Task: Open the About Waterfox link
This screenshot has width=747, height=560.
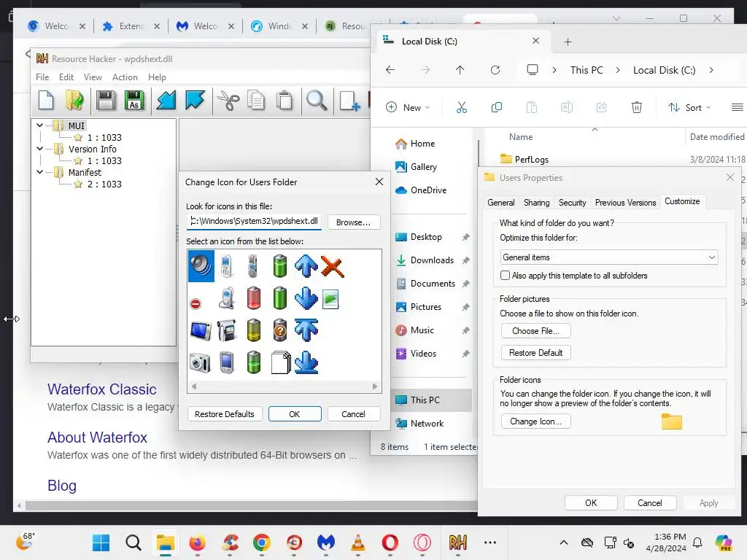Action: pyautogui.click(x=97, y=437)
